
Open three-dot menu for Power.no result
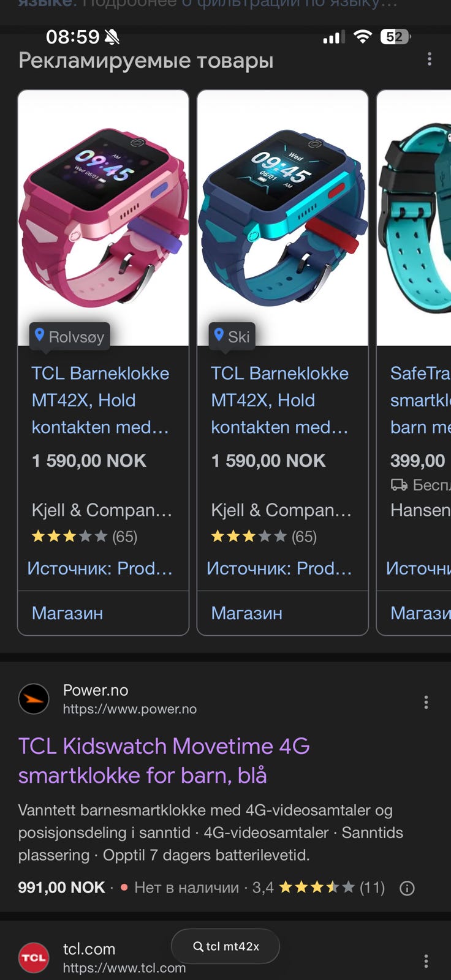coord(426,702)
